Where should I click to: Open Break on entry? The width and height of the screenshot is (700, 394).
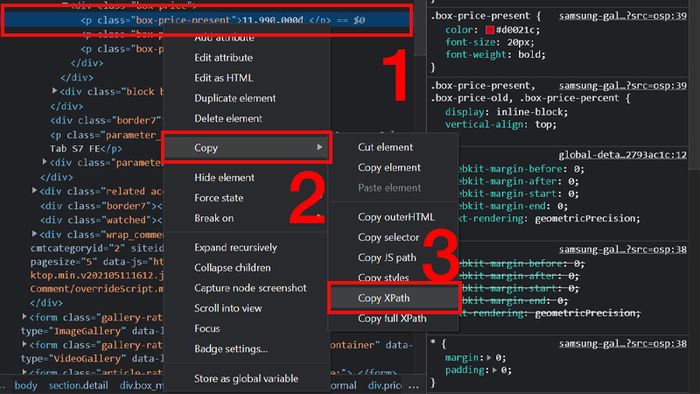(214, 218)
